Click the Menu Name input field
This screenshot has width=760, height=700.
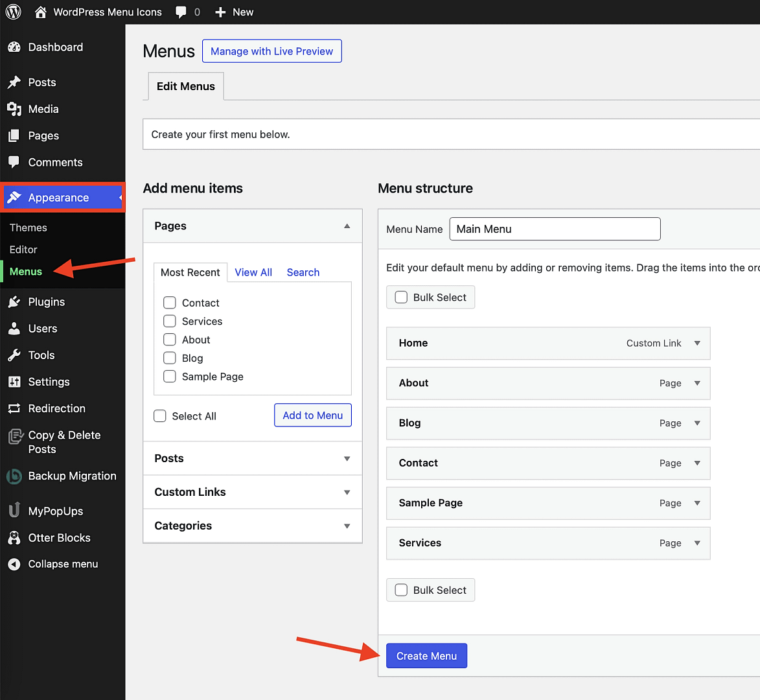pyautogui.click(x=555, y=229)
